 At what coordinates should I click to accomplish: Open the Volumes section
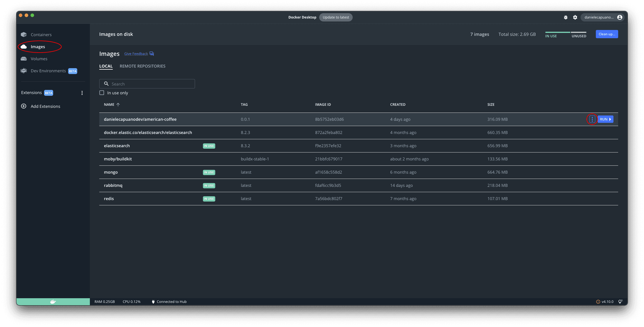pyautogui.click(x=39, y=58)
